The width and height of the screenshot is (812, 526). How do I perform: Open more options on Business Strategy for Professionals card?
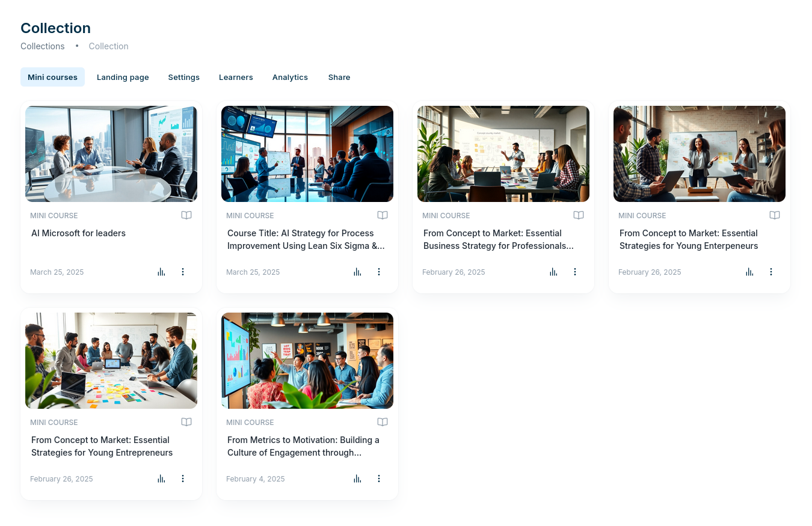click(575, 272)
